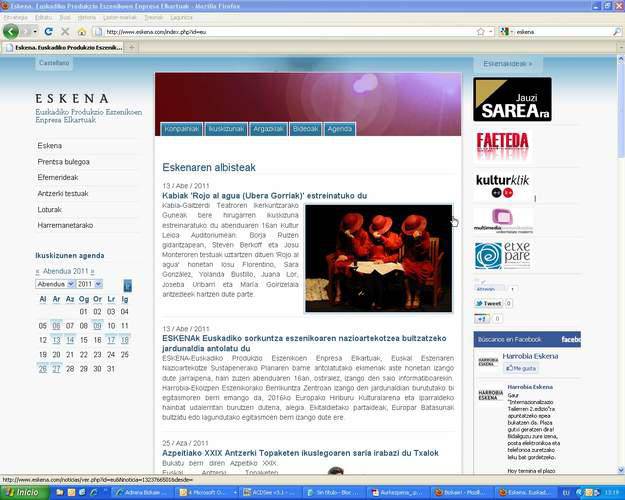Viewport: 625px width, 500px height.
Task: Click the page scrollbar down arrow
Action: 621,469
